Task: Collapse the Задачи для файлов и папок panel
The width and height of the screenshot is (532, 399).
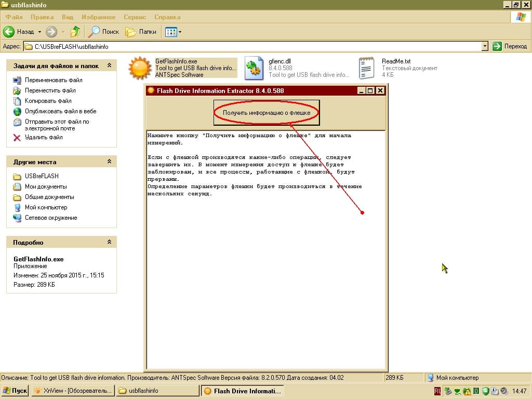Action: pyautogui.click(x=109, y=65)
